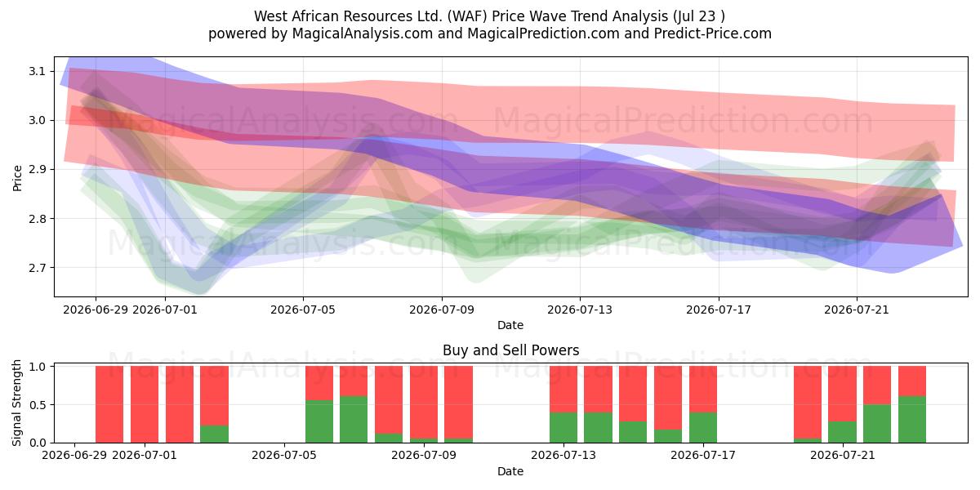This screenshot has height=490, width=980.
Task: Click the 2.7 tick on the Price axis
Action: (x=35, y=268)
